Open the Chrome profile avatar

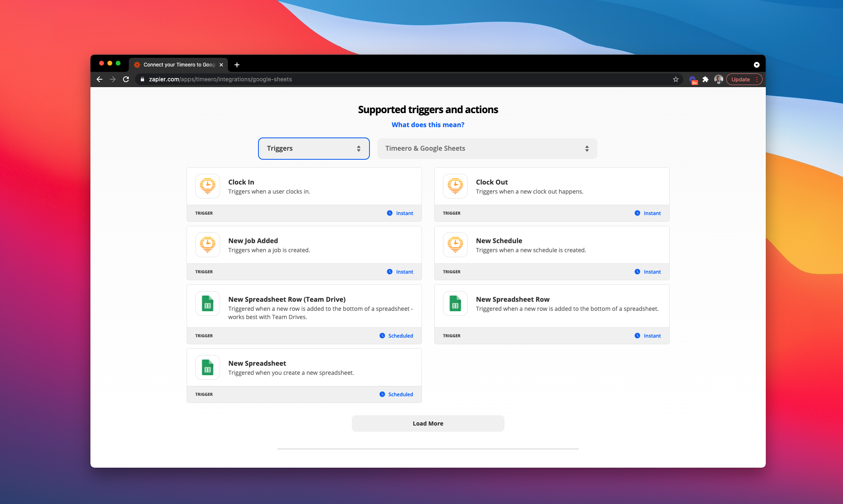pyautogui.click(x=719, y=79)
